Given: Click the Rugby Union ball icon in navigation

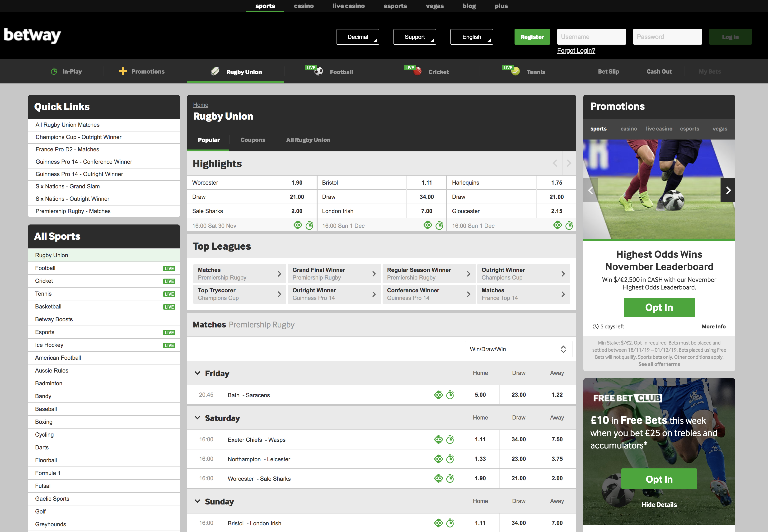Looking at the screenshot, I should click(215, 71).
